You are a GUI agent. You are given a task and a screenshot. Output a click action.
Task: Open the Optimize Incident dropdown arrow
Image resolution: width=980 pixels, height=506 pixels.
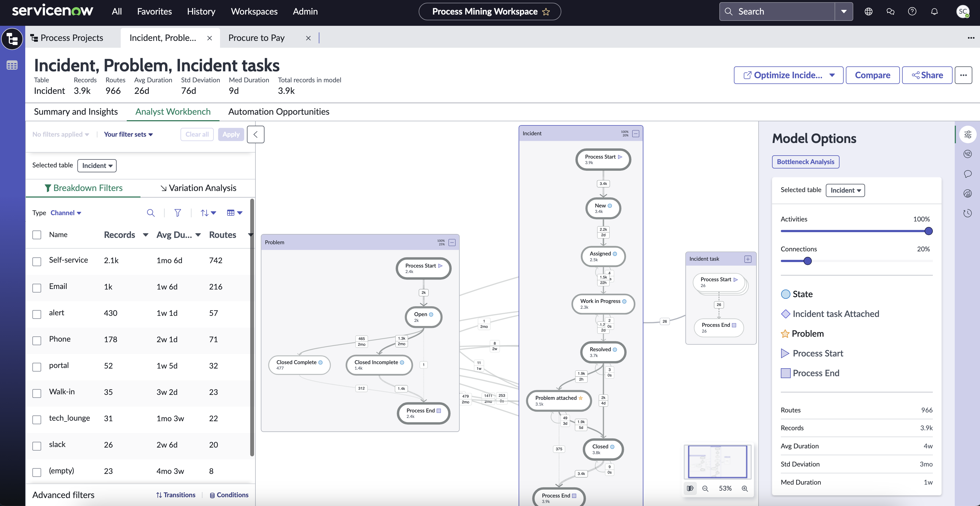click(832, 75)
